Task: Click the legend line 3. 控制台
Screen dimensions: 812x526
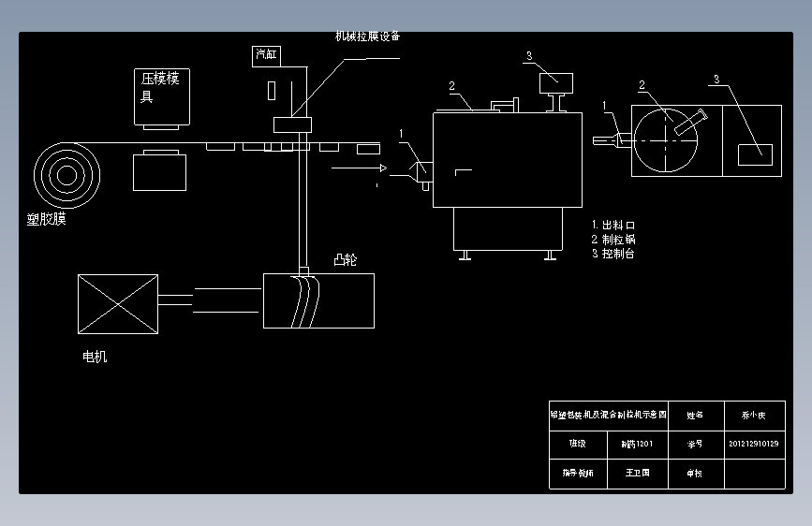Action: click(x=613, y=254)
